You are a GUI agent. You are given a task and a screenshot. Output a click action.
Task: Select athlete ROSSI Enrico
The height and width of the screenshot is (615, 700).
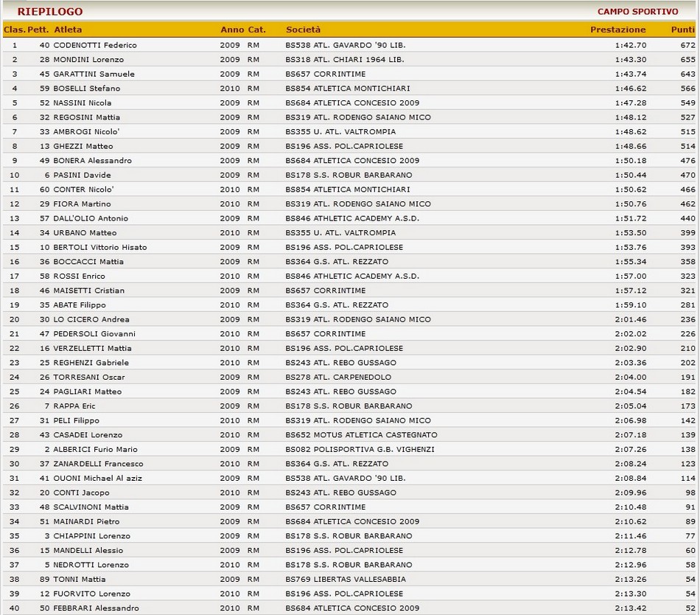click(79, 276)
